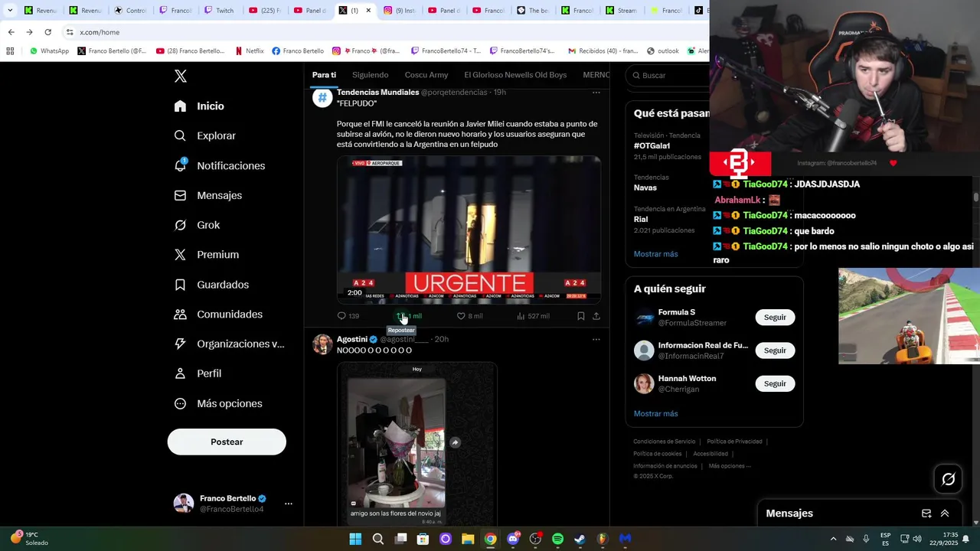View analytics of Tendencias Mundiales post

coord(533,316)
